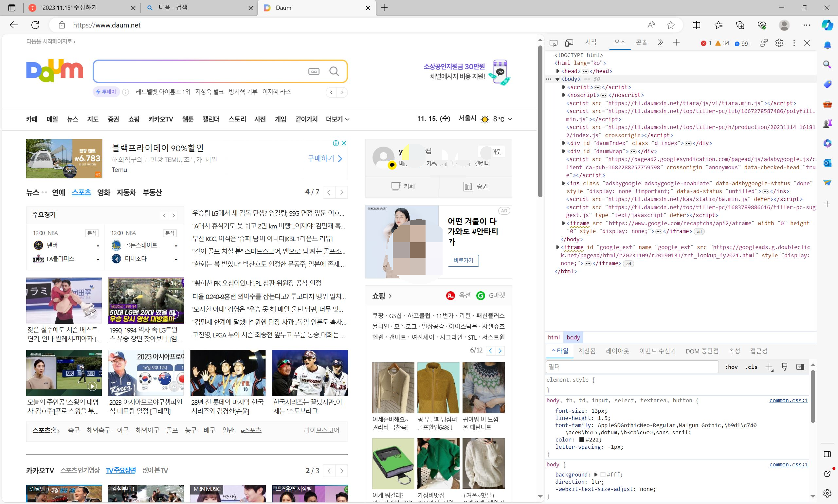This screenshot has height=504, width=838.
Task: Click the first common.css:1 source link
Action: (x=788, y=400)
